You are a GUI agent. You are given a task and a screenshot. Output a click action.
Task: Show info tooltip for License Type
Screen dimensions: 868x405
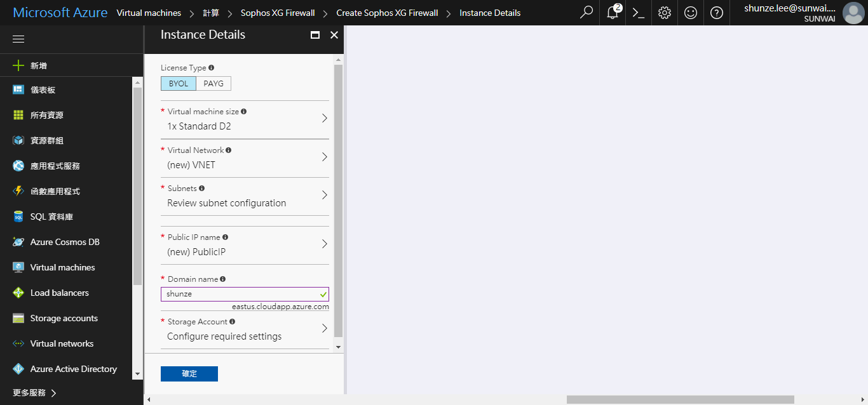(212, 67)
